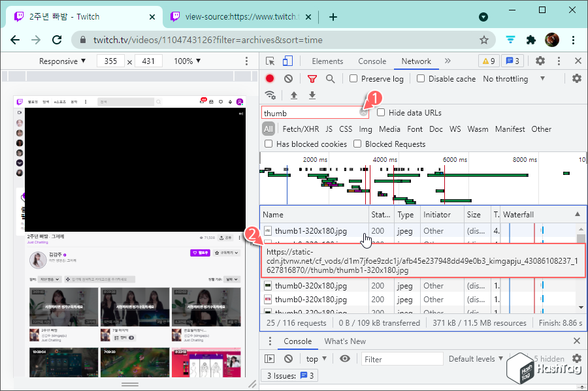Check Hide data URLs

(x=381, y=112)
